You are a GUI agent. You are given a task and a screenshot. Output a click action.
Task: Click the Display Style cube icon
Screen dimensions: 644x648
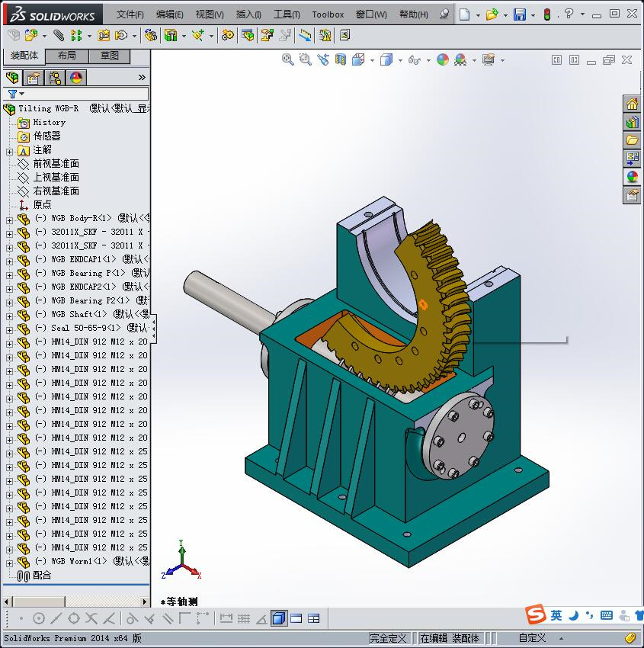coord(386,60)
